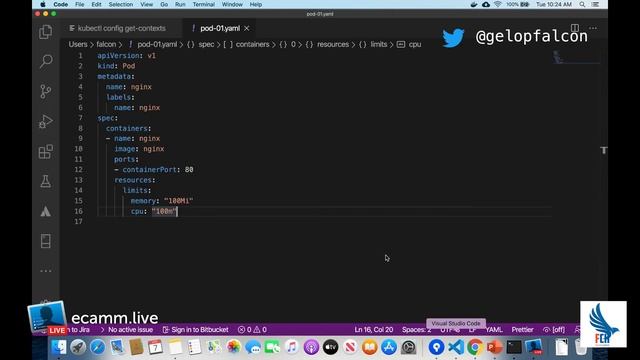Open the Code application menu
This screenshot has width=640, height=360.
point(60,4)
